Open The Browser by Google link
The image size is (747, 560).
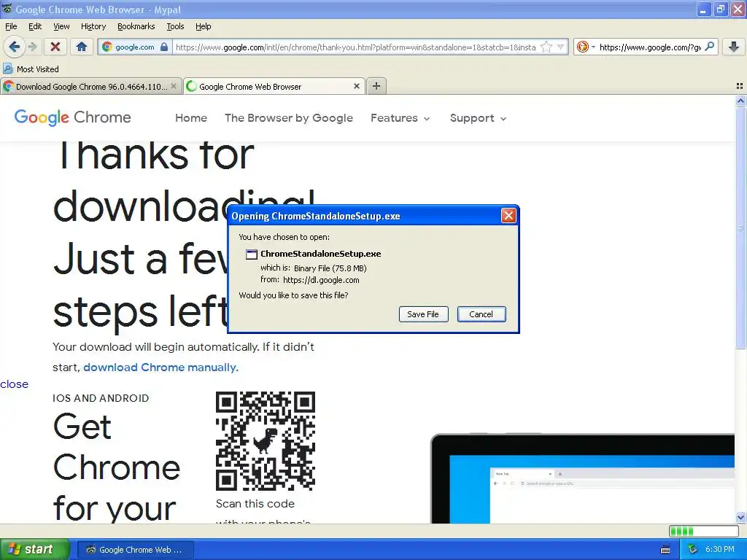(x=289, y=118)
